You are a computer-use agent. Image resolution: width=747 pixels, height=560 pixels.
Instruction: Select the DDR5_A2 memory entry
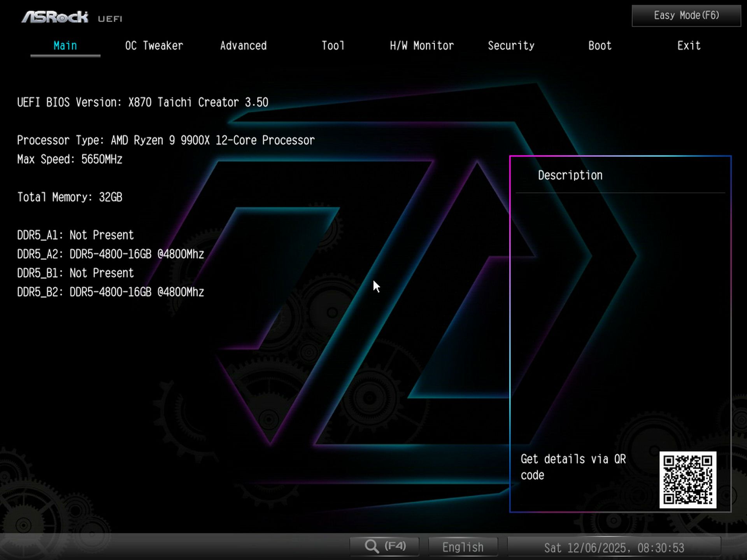click(x=110, y=254)
